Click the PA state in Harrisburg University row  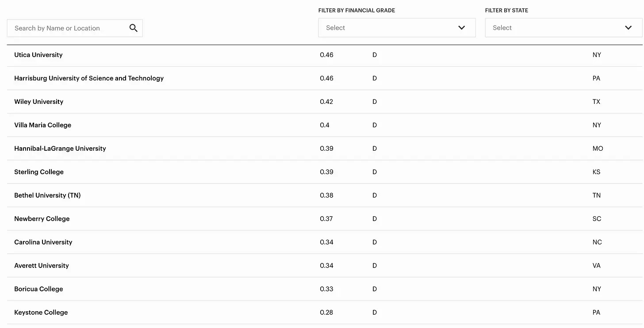point(597,78)
